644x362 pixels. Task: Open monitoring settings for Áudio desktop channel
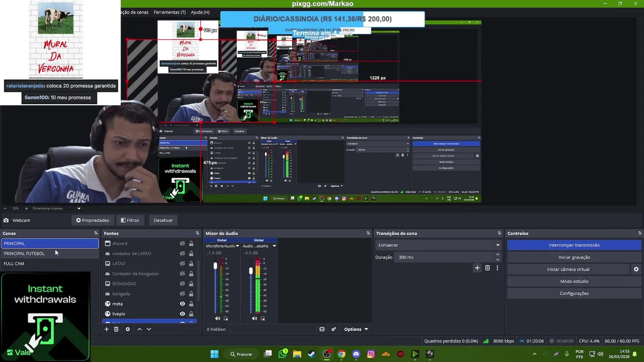click(263, 318)
